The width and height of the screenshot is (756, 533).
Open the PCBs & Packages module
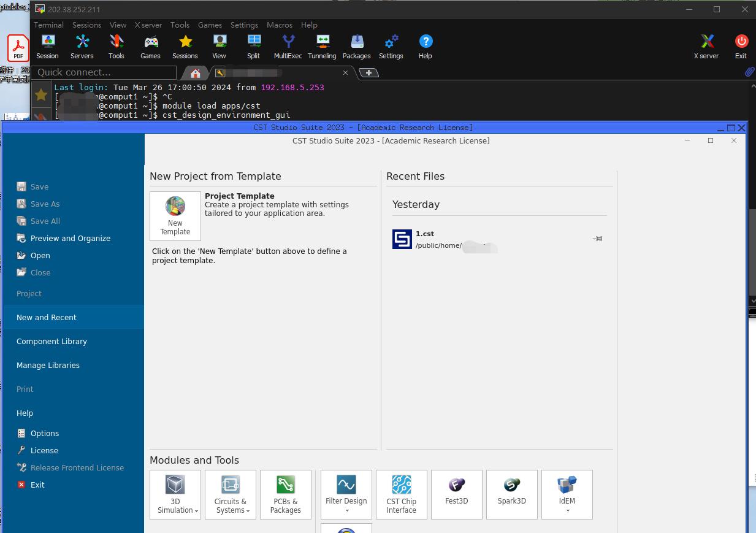[286, 494]
